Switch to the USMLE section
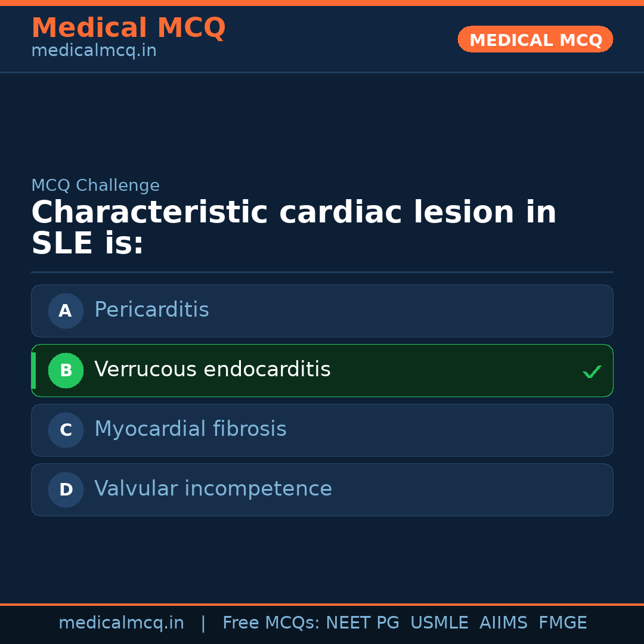This screenshot has width=644, height=644. [x=439, y=622]
